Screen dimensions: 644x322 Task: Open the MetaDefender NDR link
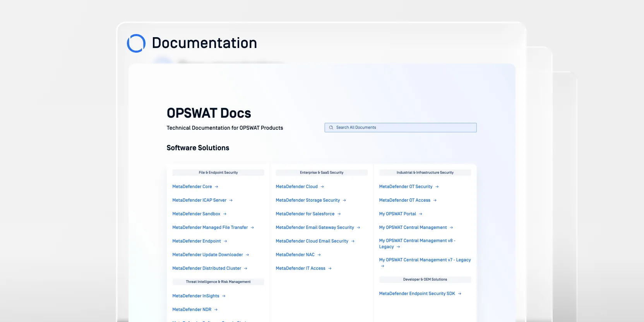(192, 310)
